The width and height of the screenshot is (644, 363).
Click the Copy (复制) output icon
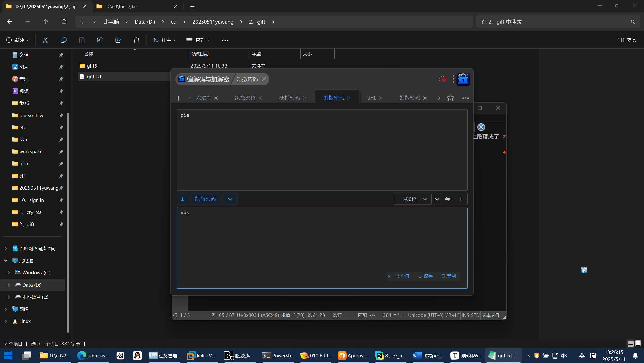pyautogui.click(x=448, y=276)
